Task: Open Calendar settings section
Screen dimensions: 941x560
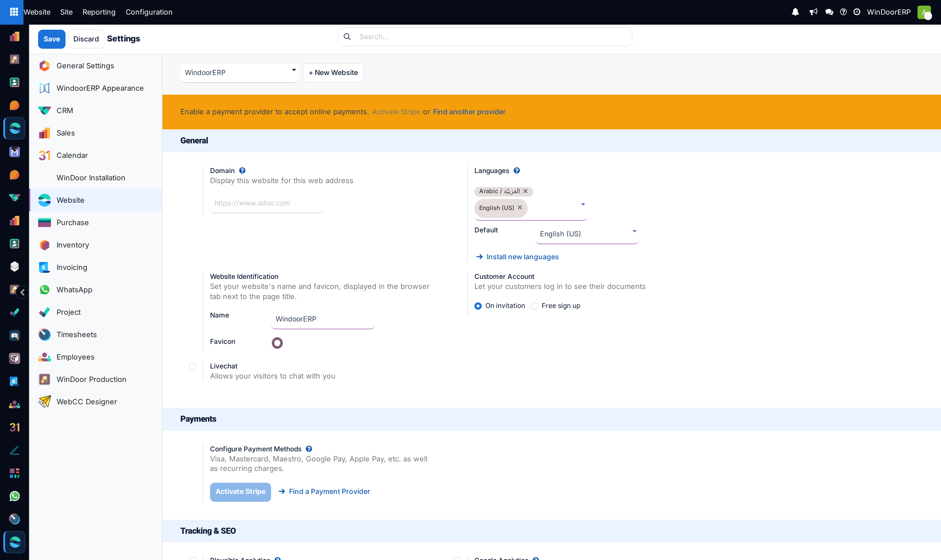Action: pos(96,155)
